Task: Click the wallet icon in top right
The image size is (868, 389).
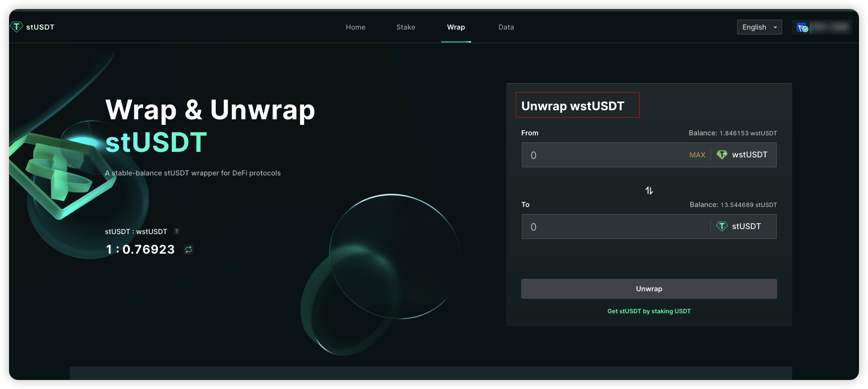Action: [802, 28]
